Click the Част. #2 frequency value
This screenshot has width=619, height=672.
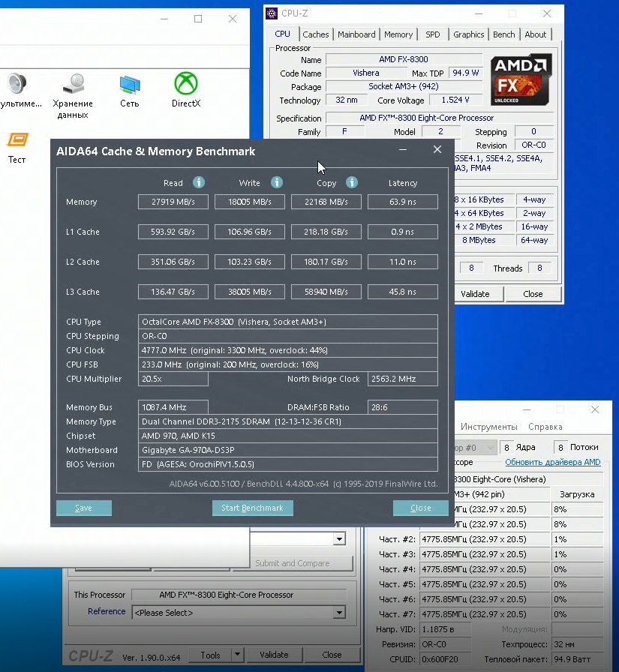coord(485,539)
